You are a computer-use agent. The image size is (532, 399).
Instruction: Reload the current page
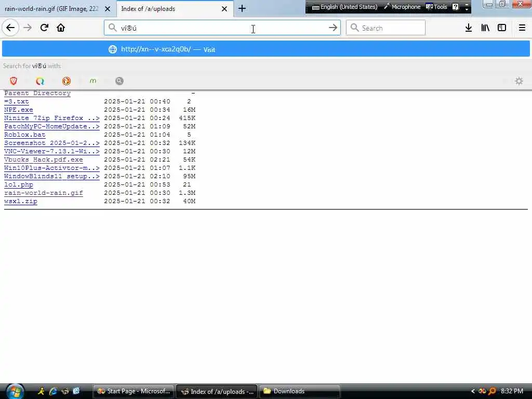pyautogui.click(x=44, y=28)
